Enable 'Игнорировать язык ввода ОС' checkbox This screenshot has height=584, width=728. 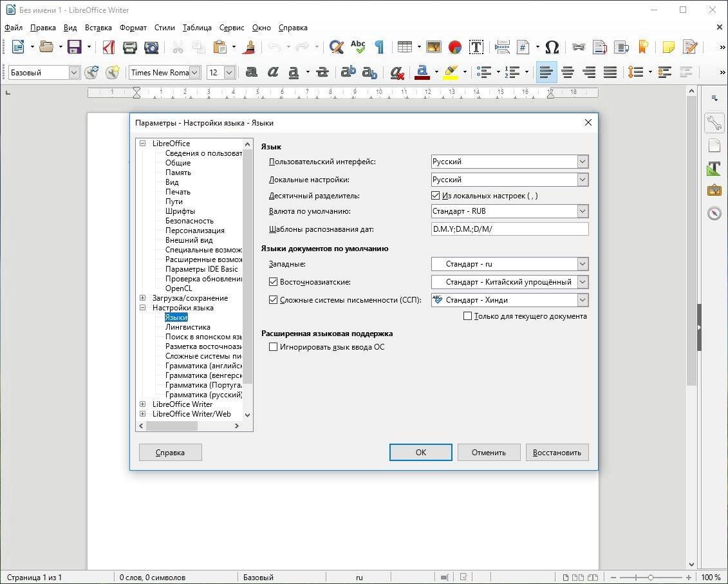coord(273,347)
